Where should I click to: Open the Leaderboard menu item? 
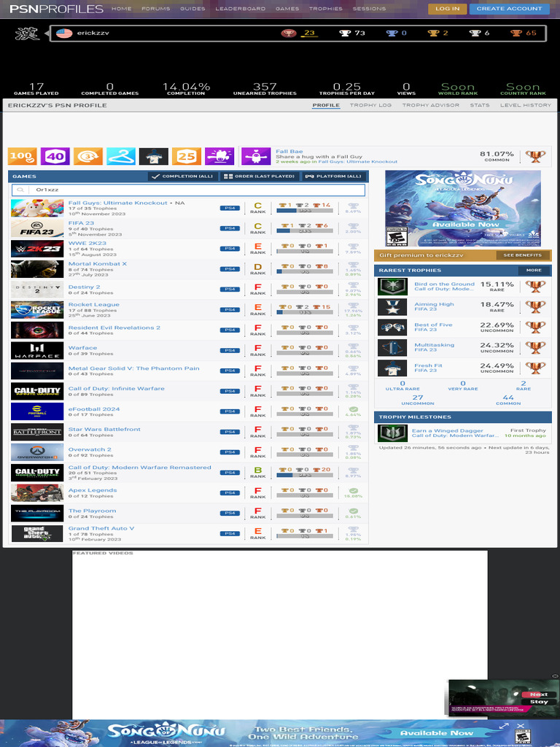coord(241,9)
